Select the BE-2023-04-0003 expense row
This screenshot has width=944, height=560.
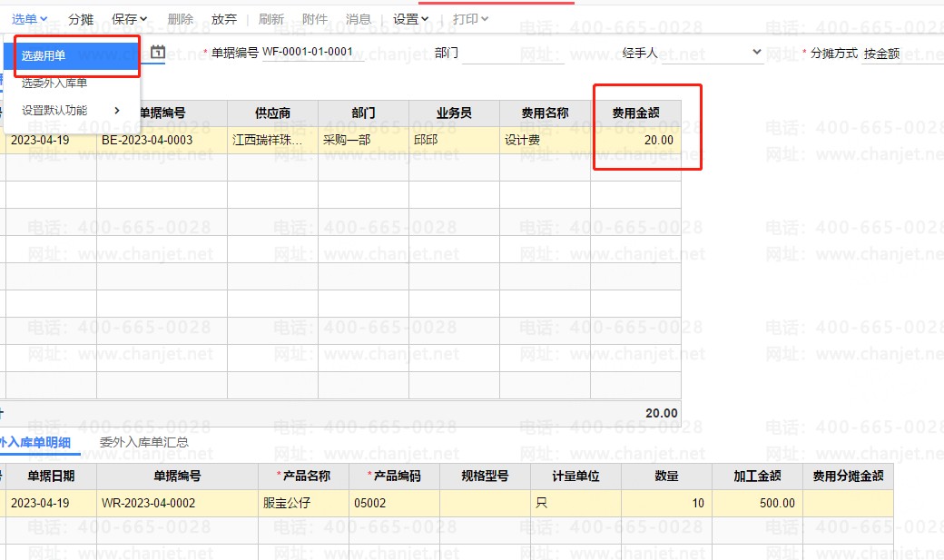(x=146, y=141)
